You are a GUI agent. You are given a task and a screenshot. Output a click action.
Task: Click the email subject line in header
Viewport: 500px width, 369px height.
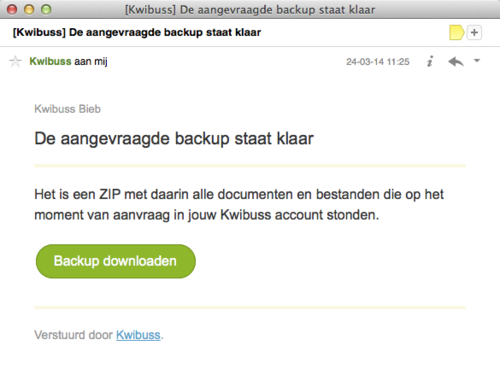[x=137, y=32]
